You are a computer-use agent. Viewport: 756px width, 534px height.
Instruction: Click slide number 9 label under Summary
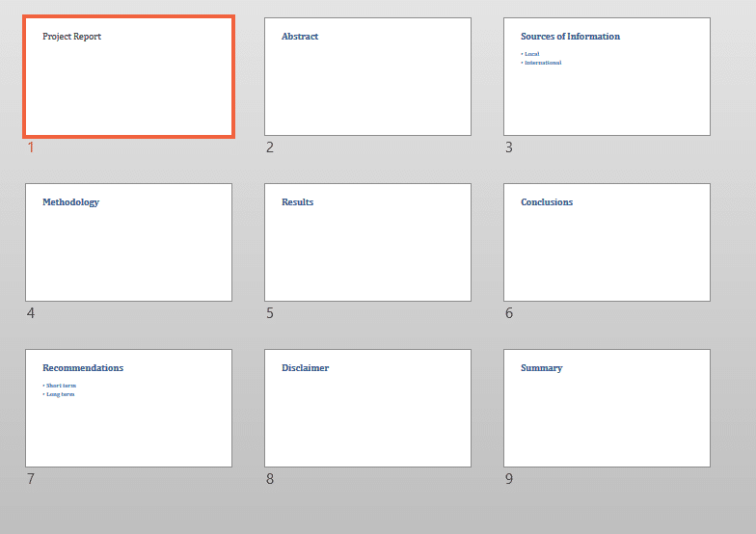(x=509, y=479)
